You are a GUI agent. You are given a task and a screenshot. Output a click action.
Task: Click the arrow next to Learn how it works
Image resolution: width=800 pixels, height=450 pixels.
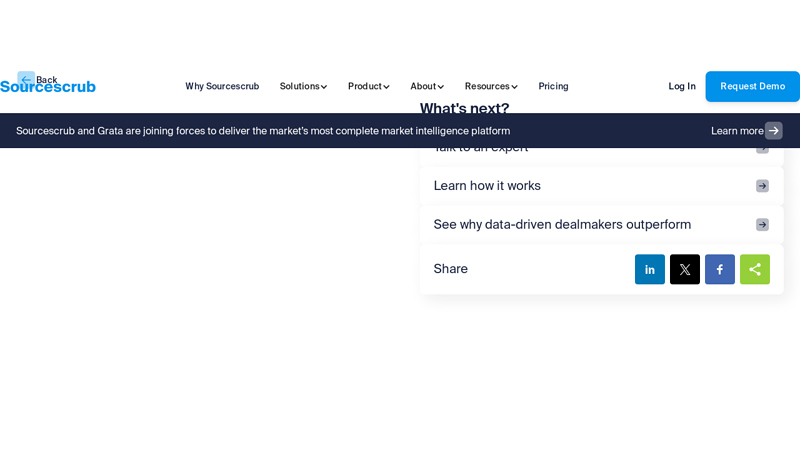click(x=762, y=186)
